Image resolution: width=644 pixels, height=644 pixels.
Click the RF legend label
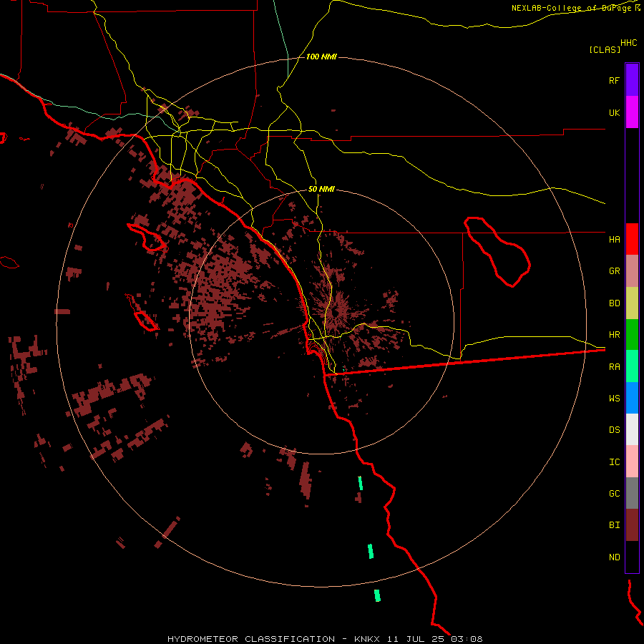coord(614,80)
